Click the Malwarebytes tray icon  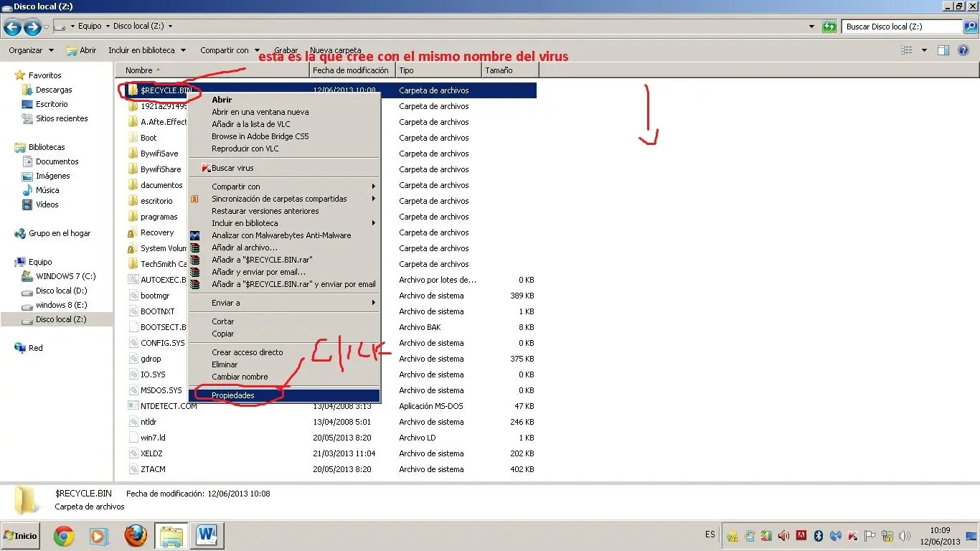point(835,536)
